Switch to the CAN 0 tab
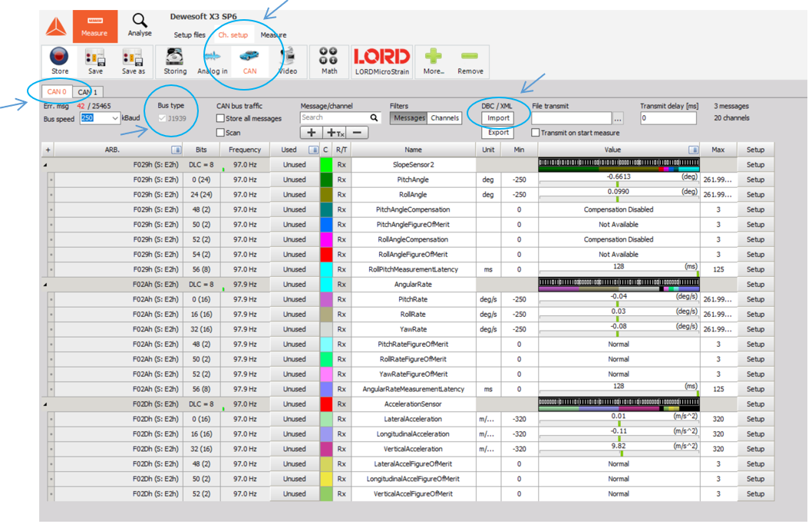812x524 pixels. pyautogui.click(x=57, y=91)
